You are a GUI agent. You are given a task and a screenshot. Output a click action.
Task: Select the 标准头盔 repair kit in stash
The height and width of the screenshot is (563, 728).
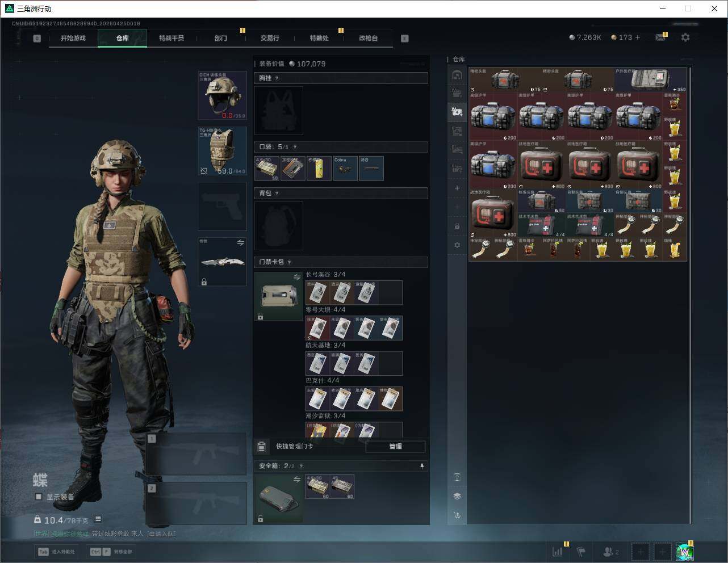coord(542,201)
